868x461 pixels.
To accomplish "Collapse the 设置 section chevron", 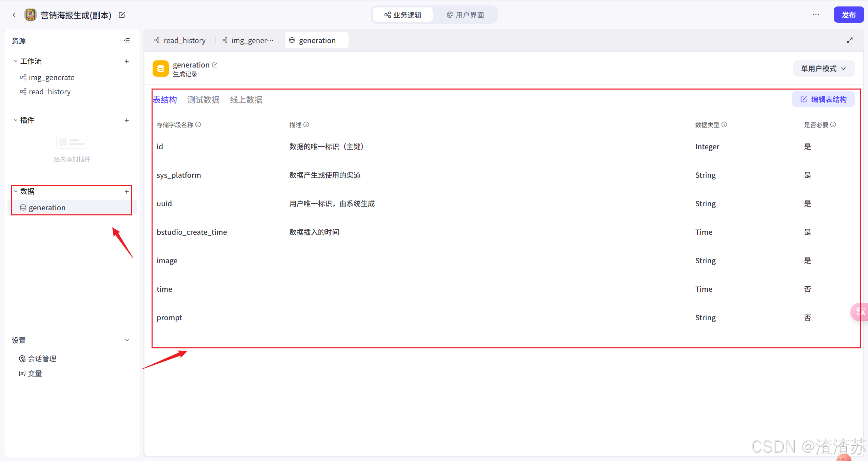I will (127, 340).
